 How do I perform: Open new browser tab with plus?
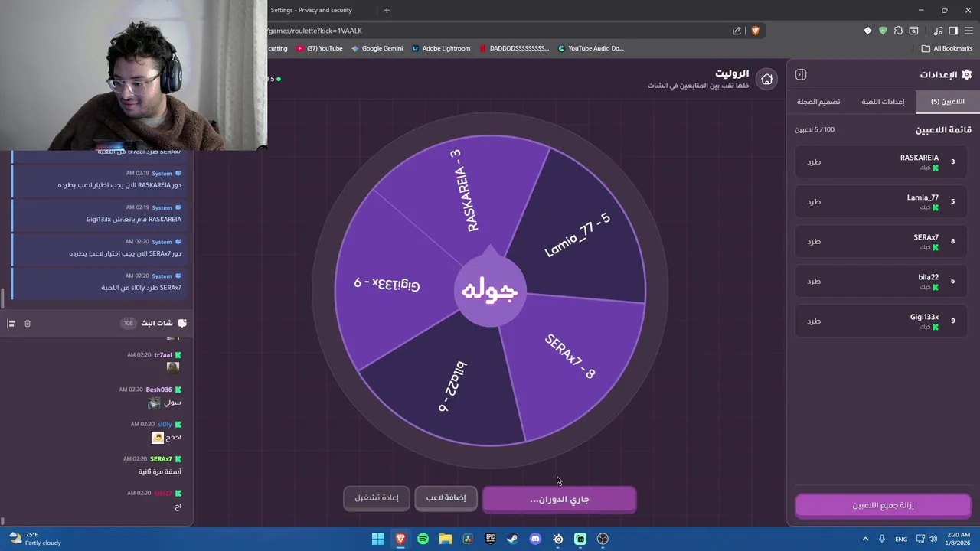click(x=387, y=10)
